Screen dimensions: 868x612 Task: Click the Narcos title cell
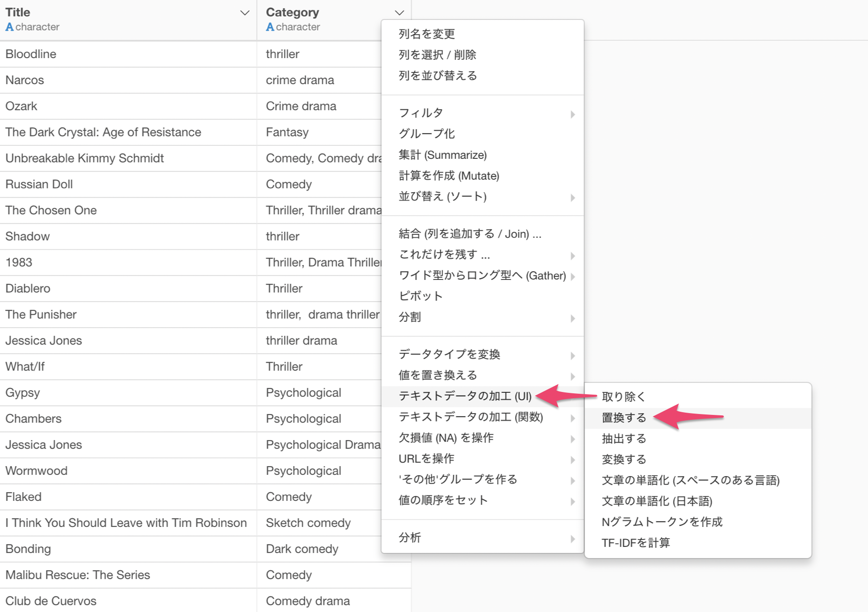click(128, 80)
